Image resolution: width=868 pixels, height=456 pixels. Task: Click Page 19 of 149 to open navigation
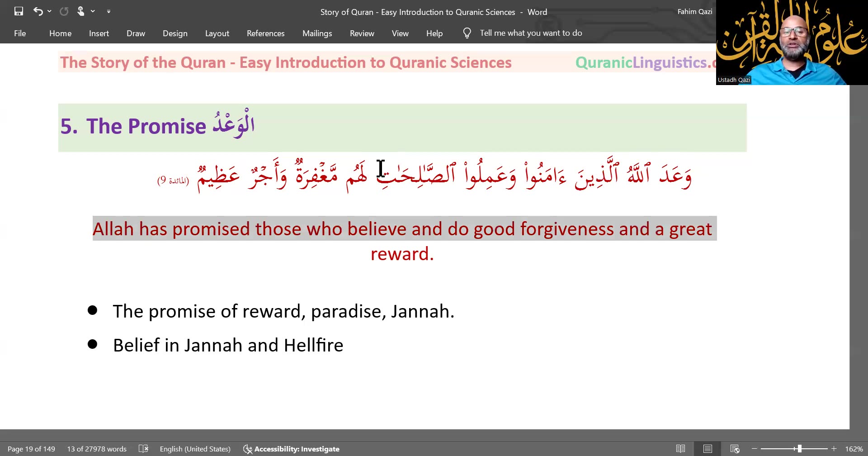[x=32, y=448]
